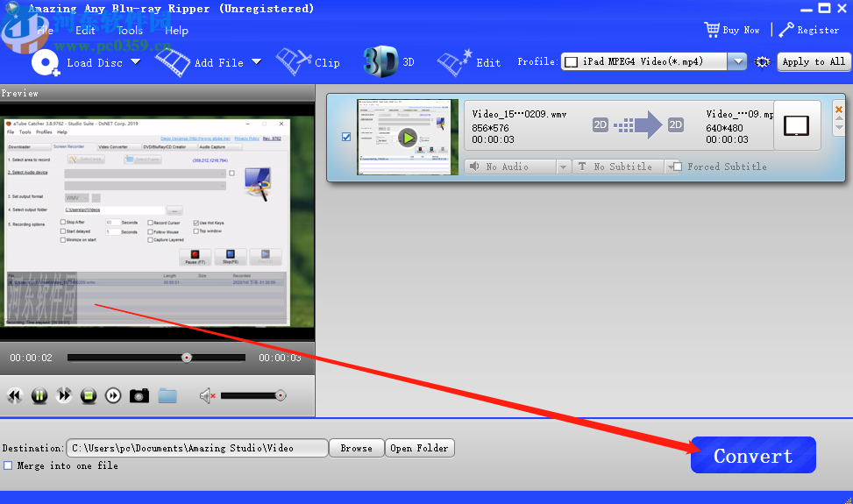Click the Destination path field

point(197,448)
